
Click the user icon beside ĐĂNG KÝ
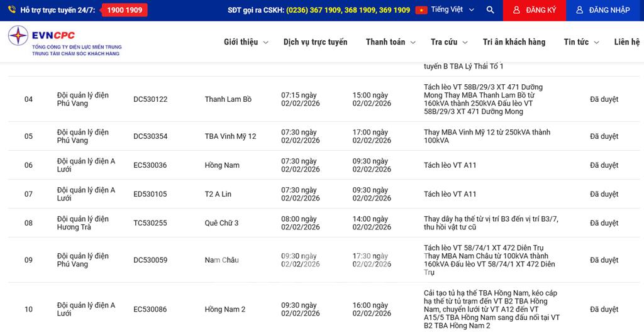[x=516, y=10]
